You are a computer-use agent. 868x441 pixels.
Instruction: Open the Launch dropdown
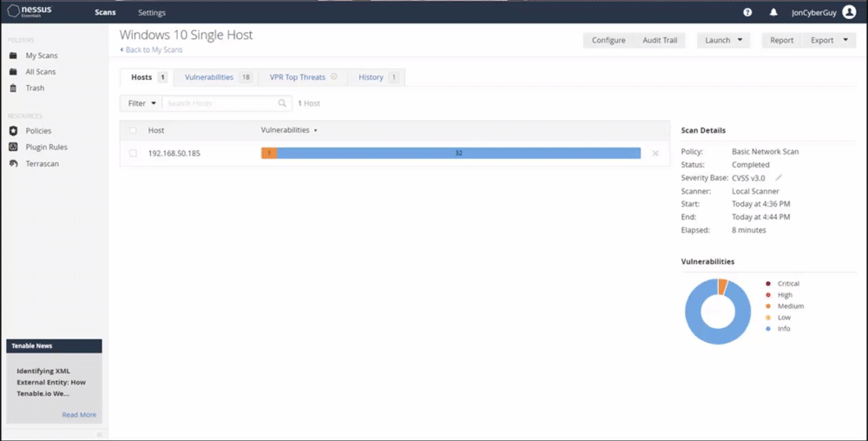(x=724, y=41)
